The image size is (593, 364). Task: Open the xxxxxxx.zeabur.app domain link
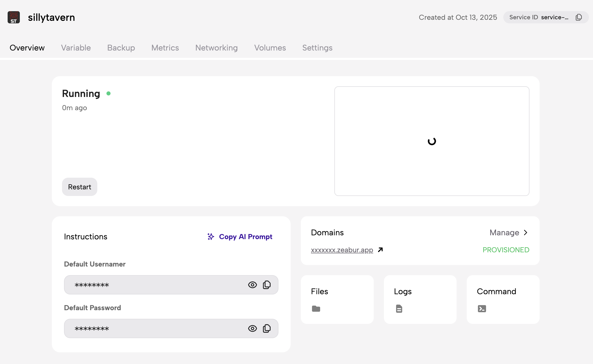tap(342, 250)
